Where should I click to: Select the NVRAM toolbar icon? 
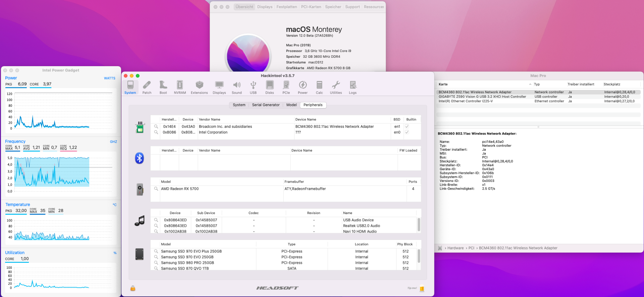pyautogui.click(x=180, y=87)
